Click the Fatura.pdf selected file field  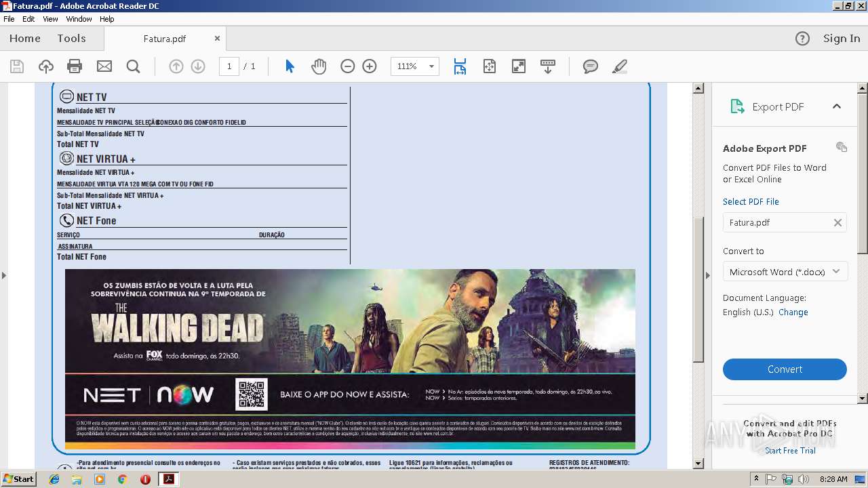tap(785, 222)
